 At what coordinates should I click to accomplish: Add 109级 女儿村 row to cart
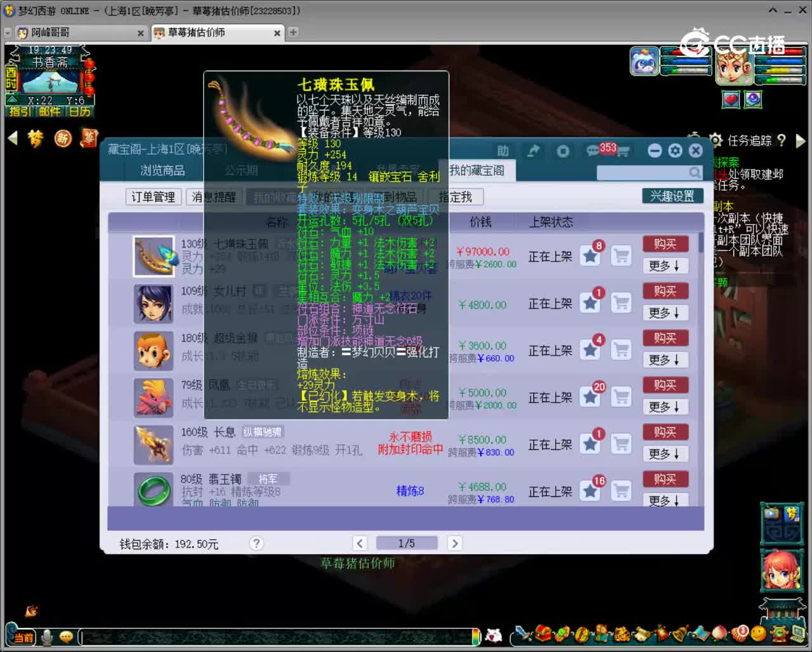pos(621,303)
